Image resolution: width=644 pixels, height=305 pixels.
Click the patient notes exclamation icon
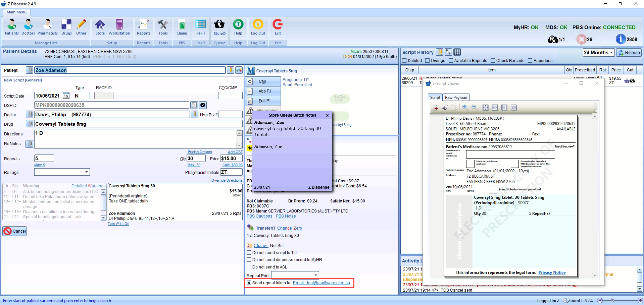pyautogui.click(x=230, y=70)
